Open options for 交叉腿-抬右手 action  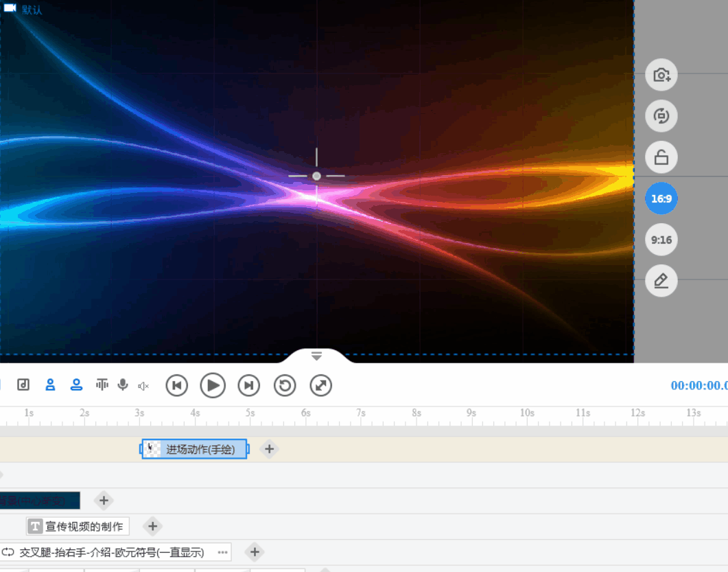tap(223, 552)
